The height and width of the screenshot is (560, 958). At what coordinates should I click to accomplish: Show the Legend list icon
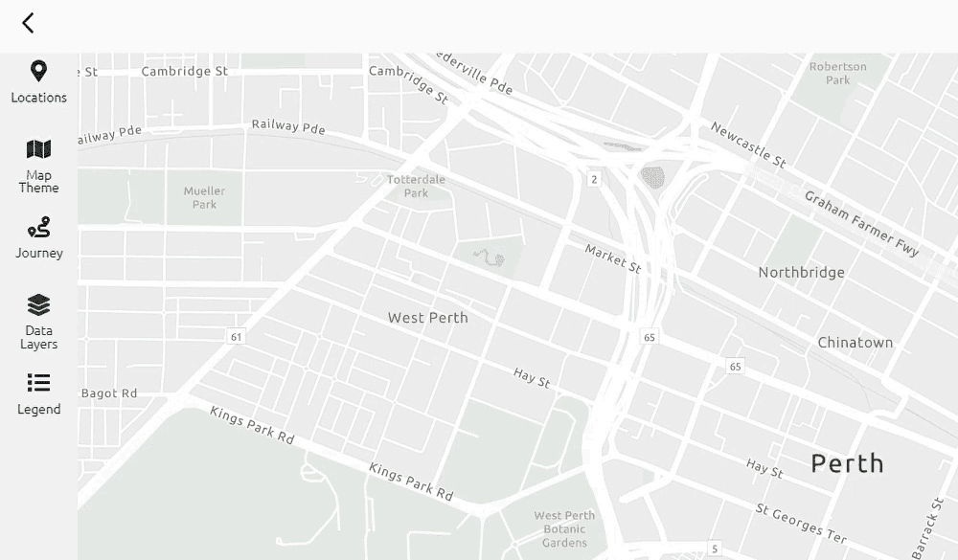coord(38,383)
